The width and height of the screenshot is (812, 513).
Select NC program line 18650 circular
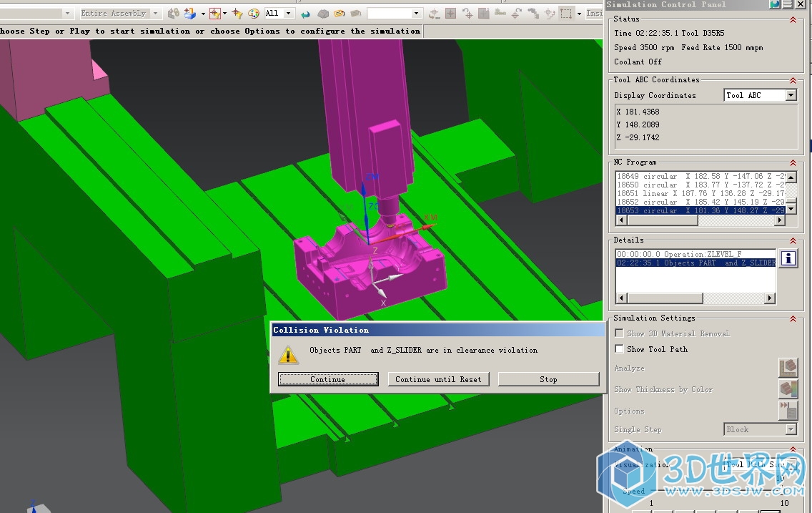700,185
